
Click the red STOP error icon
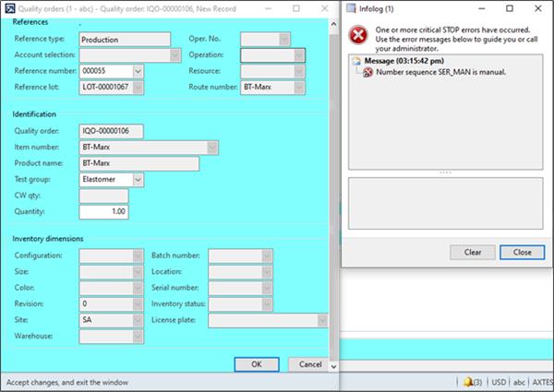[356, 36]
